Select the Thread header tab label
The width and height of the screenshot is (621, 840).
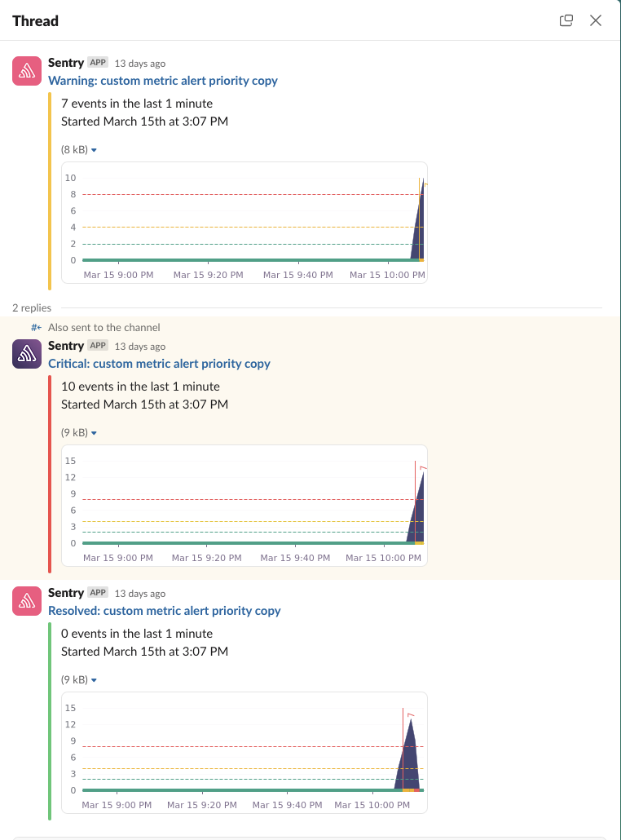[x=35, y=20]
